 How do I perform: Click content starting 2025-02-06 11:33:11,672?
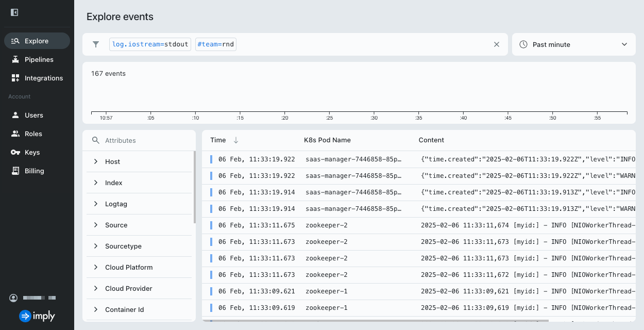(x=528, y=275)
